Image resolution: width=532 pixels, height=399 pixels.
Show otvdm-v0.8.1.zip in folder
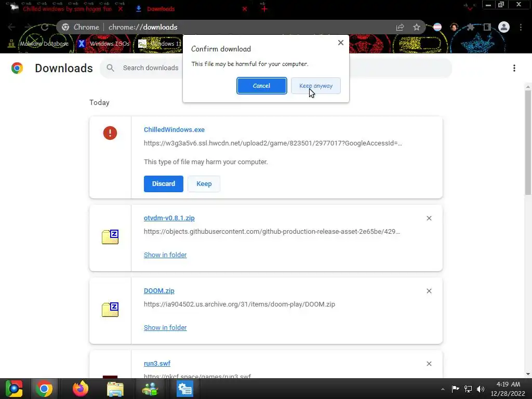point(165,255)
